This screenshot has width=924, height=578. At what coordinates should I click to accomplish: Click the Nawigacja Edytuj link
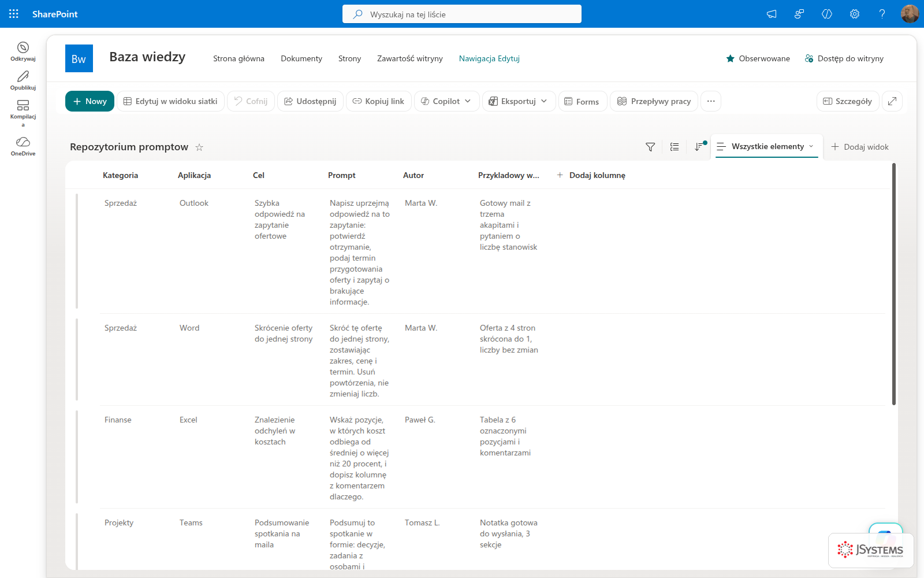489,58
